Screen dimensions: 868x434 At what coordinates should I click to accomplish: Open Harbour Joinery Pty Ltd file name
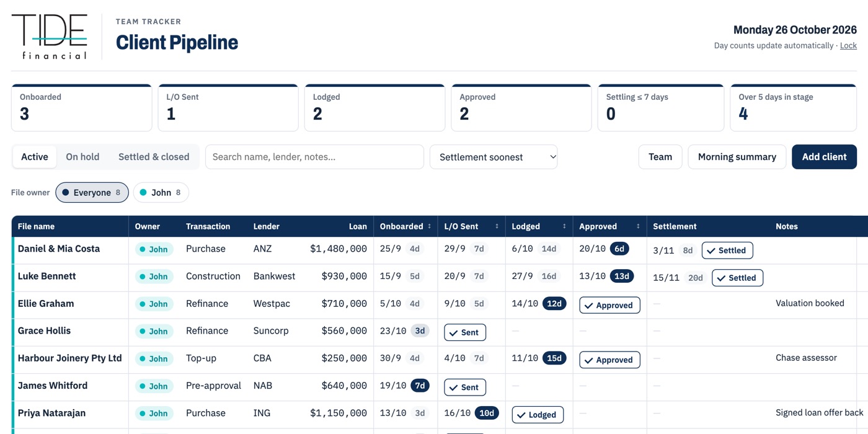tap(69, 358)
